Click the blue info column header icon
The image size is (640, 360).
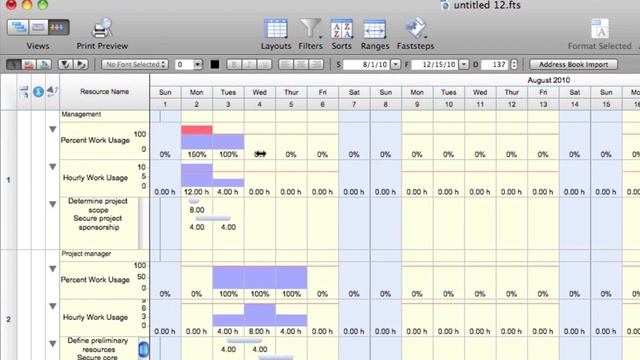tap(38, 91)
